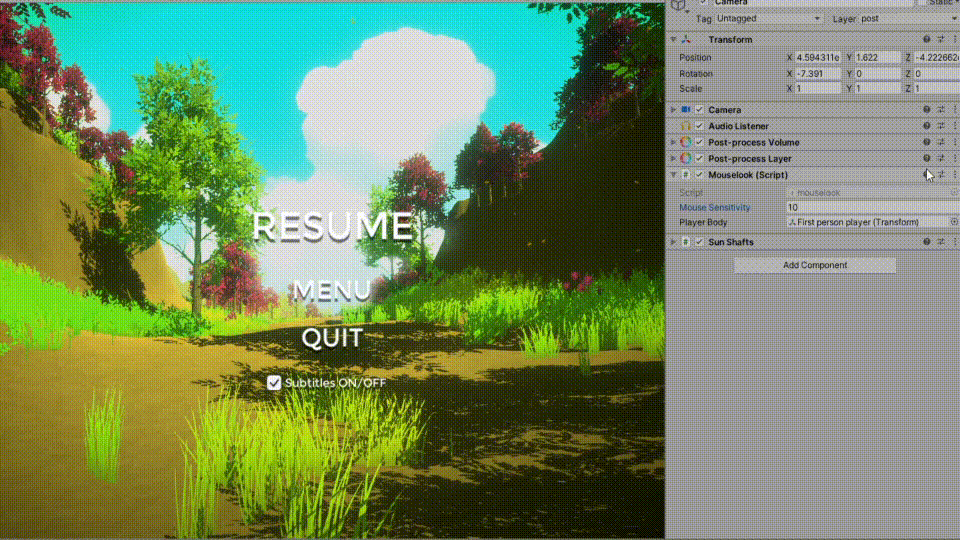Image resolution: width=960 pixels, height=540 pixels.
Task: Open the Tag dropdown showing Untagged
Action: coord(768,18)
